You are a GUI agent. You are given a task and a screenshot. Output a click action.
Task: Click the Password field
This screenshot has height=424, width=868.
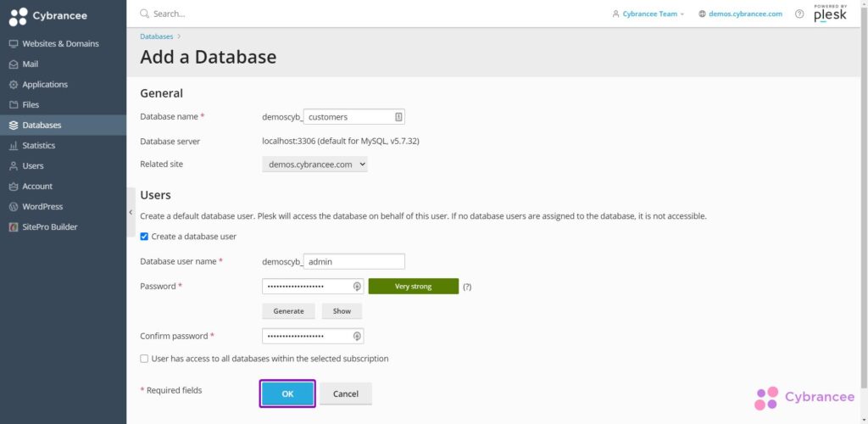pyautogui.click(x=313, y=286)
